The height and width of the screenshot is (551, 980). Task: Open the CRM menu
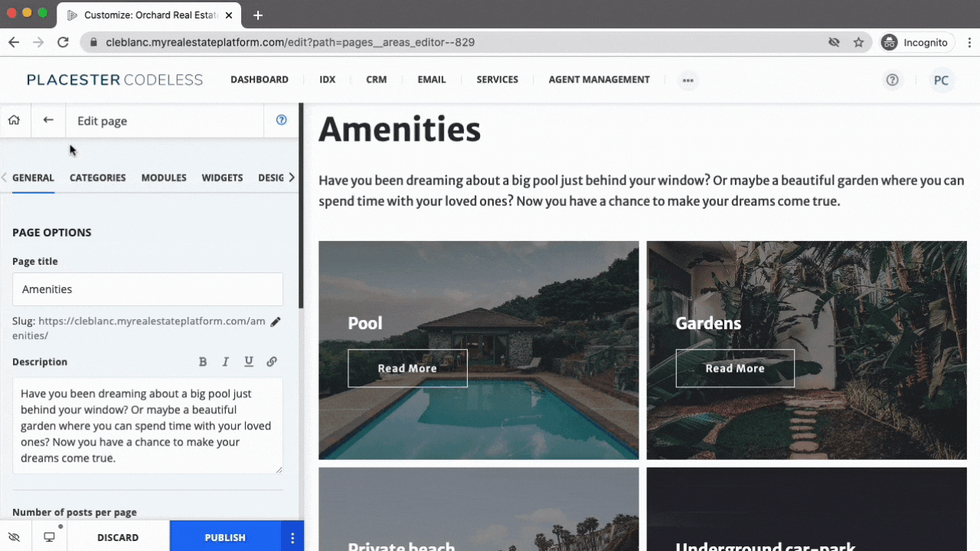(376, 80)
